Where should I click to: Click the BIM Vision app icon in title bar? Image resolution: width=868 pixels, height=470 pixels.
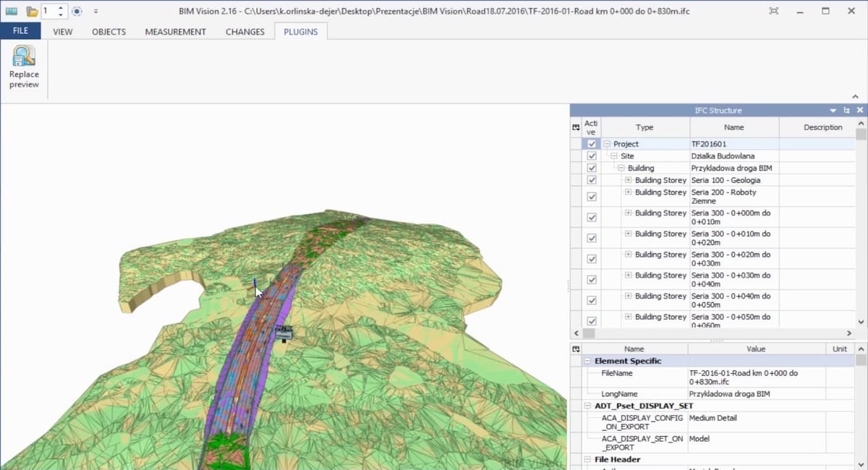[11, 12]
